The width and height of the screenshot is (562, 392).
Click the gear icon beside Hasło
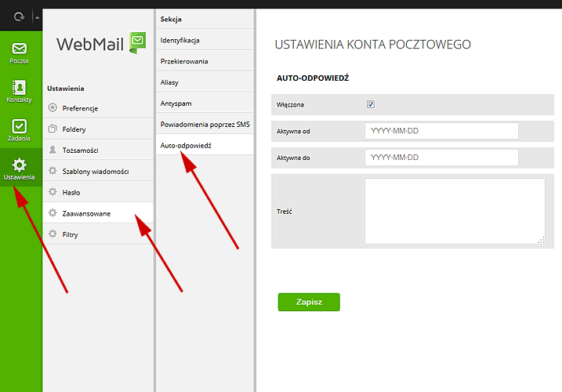pyautogui.click(x=53, y=191)
